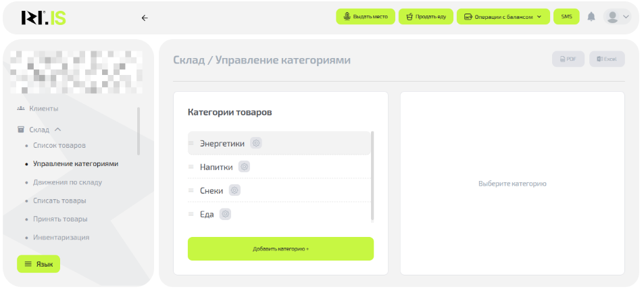Open settings gear for Энергетики category

click(x=256, y=143)
